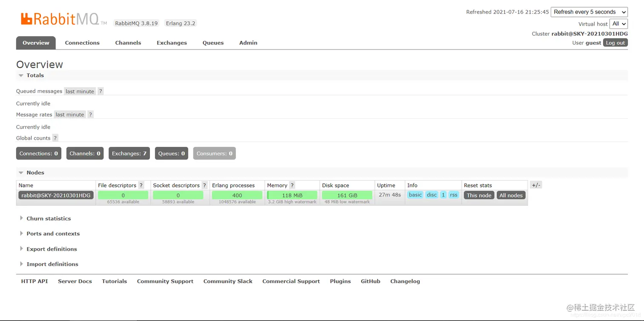Open the refresh interval dropdown
The height and width of the screenshot is (321, 644).
(x=589, y=12)
